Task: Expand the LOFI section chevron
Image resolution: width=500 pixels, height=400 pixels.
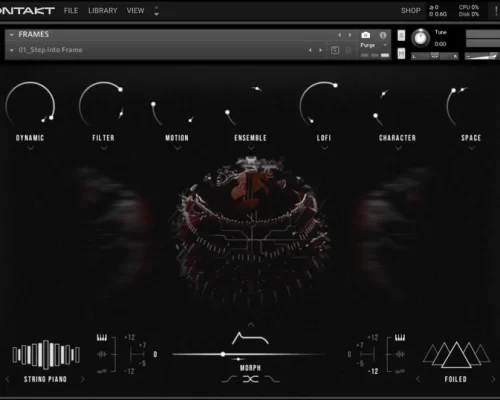Action: click(x=324, y=148)
